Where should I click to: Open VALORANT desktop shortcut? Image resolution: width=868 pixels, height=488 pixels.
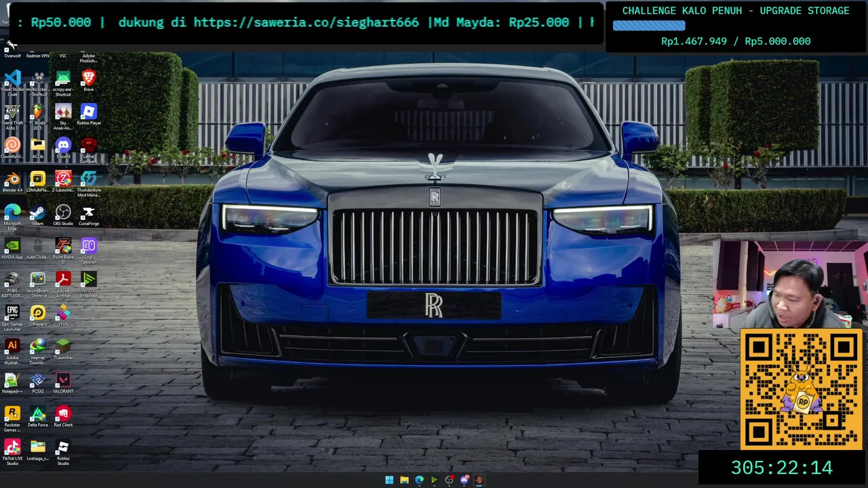click(63, 382)
